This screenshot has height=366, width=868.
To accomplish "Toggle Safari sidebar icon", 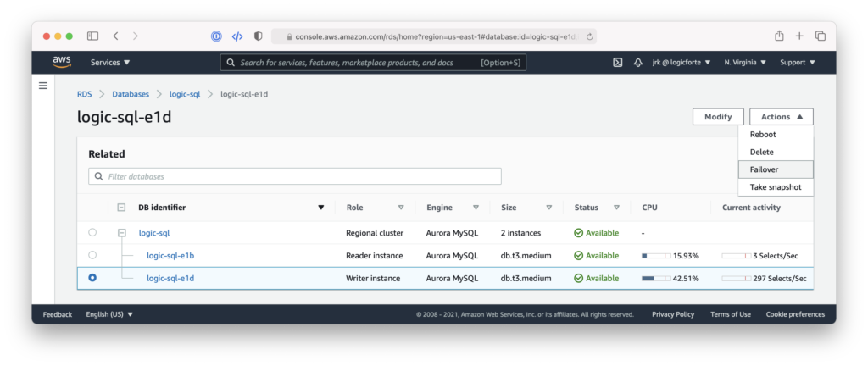I will click(x=93, y=36).
